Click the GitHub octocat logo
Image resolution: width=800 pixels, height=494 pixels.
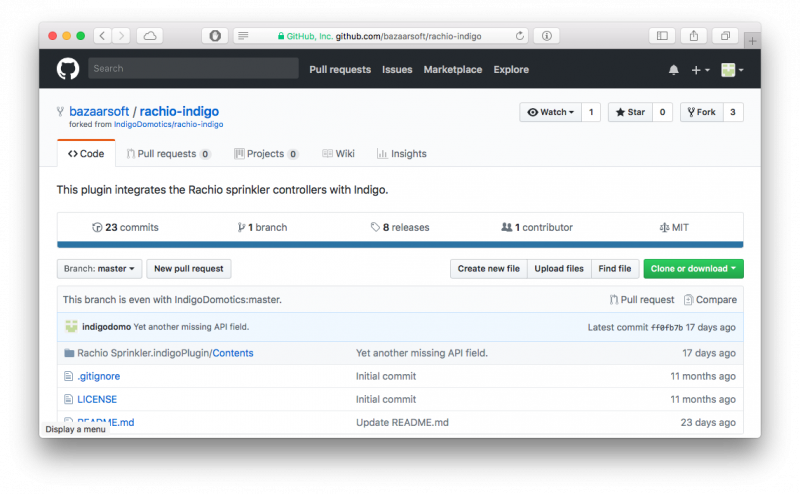coord(68,69)
